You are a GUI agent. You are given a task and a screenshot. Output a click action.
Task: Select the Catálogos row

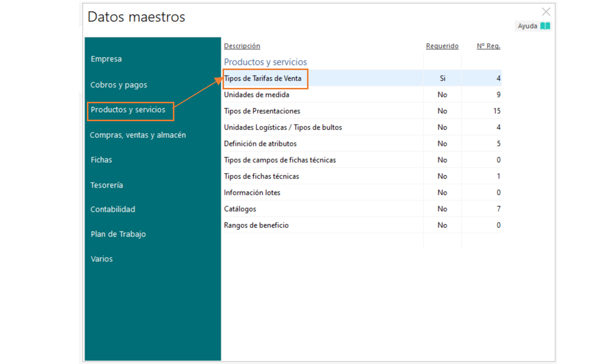(x=240, y=209)
